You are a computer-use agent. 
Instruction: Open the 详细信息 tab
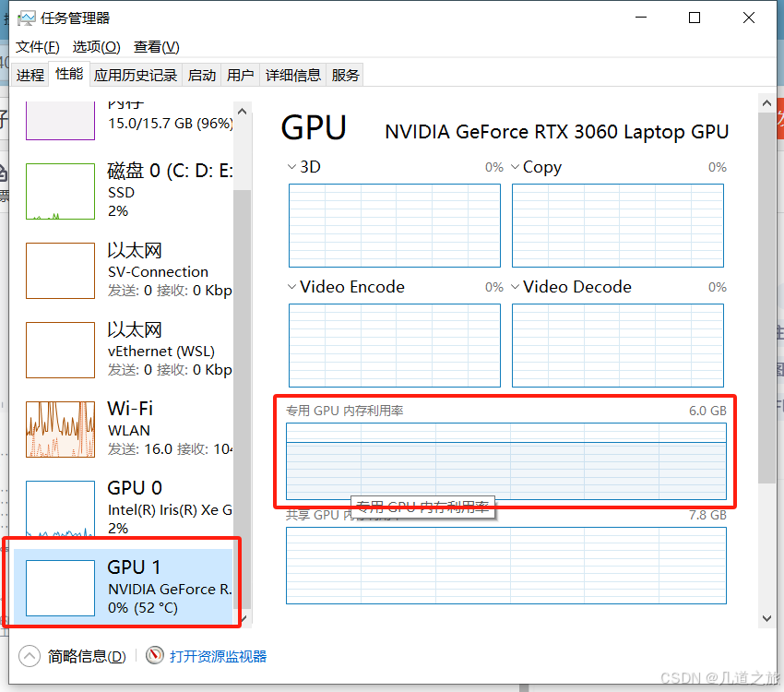(293, 75)
